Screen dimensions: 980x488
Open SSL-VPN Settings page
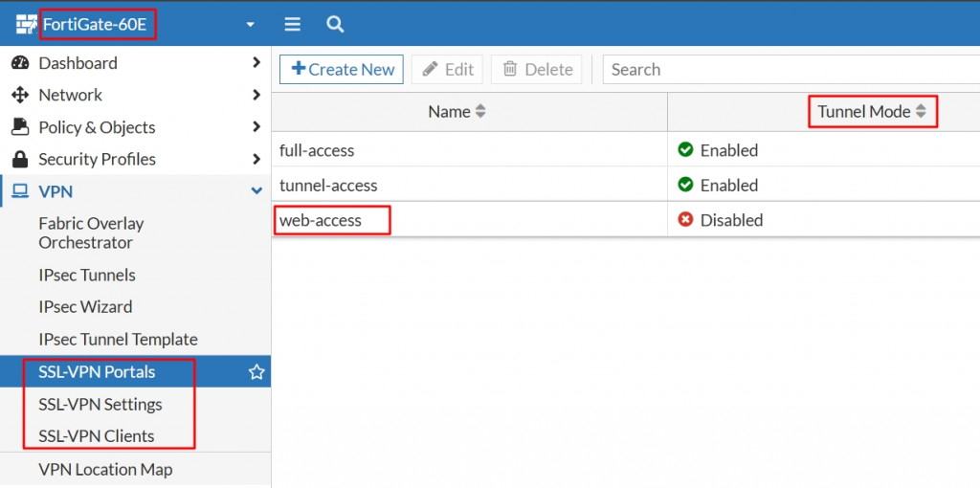(x=100, y=404)
